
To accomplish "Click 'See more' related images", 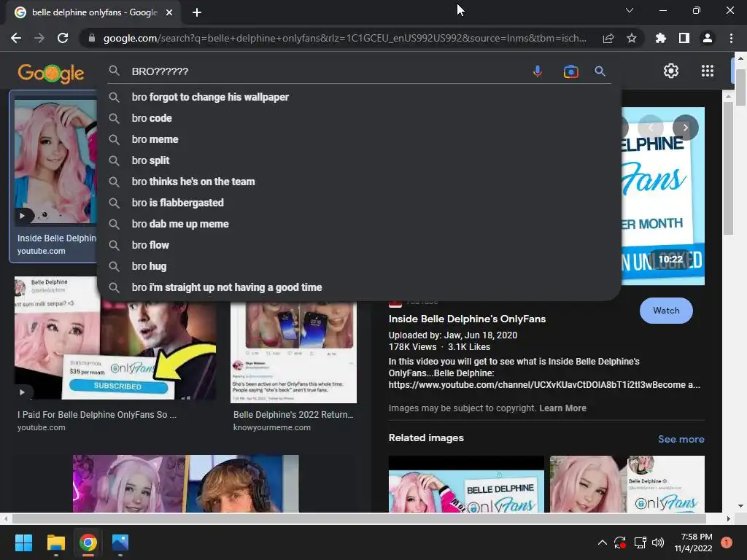I will click(681, 439).
